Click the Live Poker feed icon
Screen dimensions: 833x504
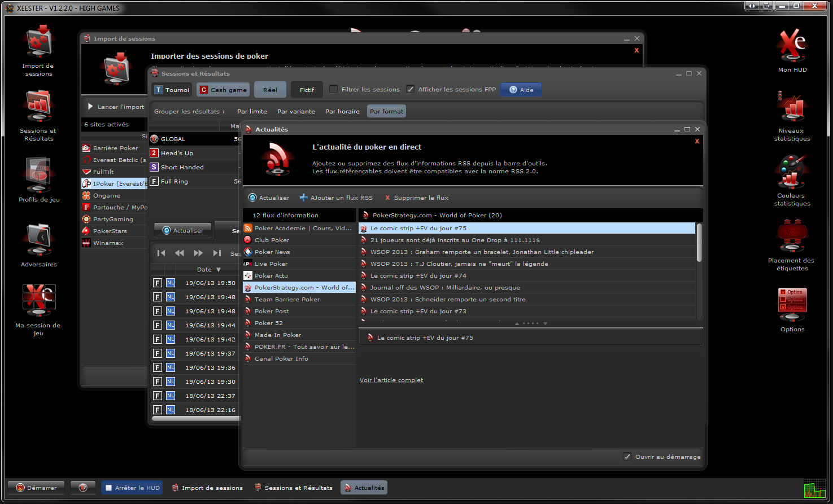247,264
